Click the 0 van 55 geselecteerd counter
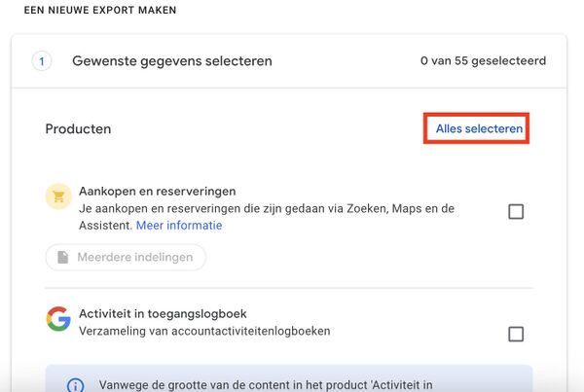Viewport: 584px width, 392px height. 483,61
